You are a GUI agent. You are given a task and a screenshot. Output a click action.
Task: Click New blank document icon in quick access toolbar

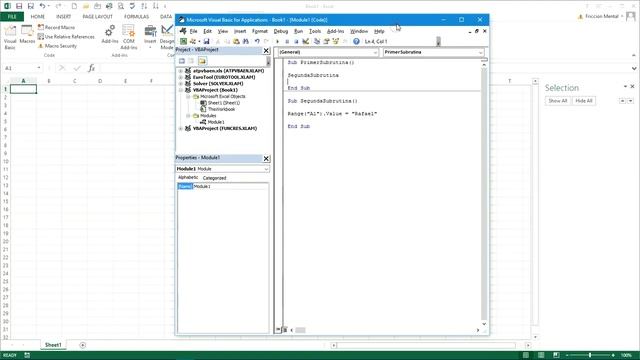74,6
